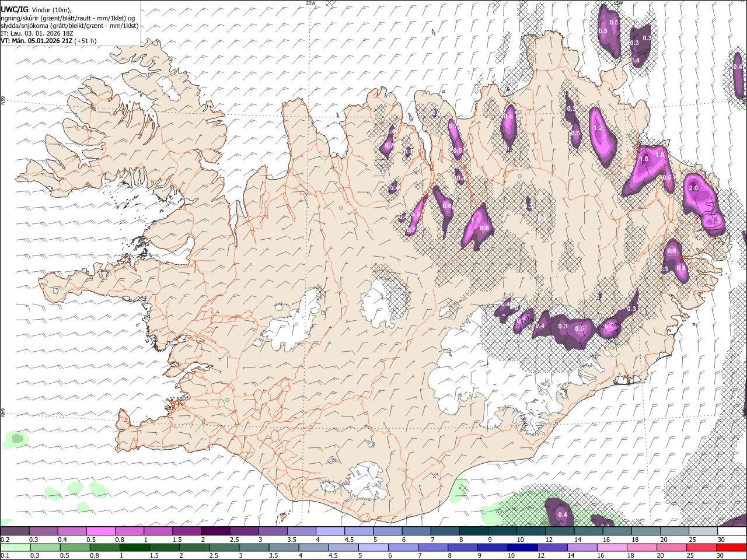
Task: Click the 0.8 swatch on the snow scale
Action: pyautogui.click(x=130, y=531)
